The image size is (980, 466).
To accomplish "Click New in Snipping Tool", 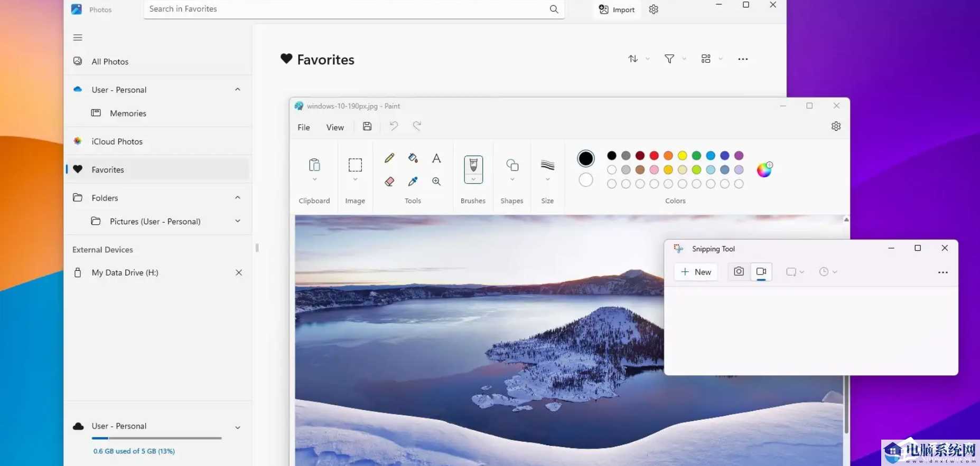I will coord(696,272).
